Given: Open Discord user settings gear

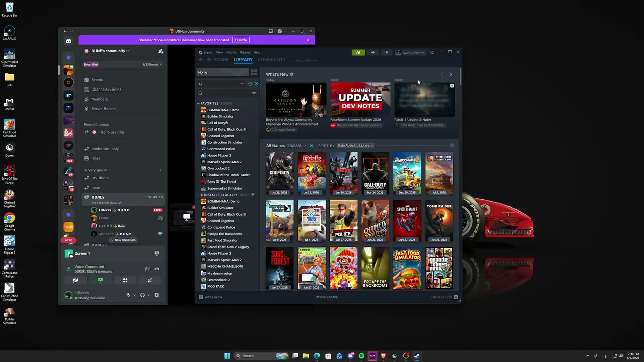Looking at the screenshot, I should point(157,295).
